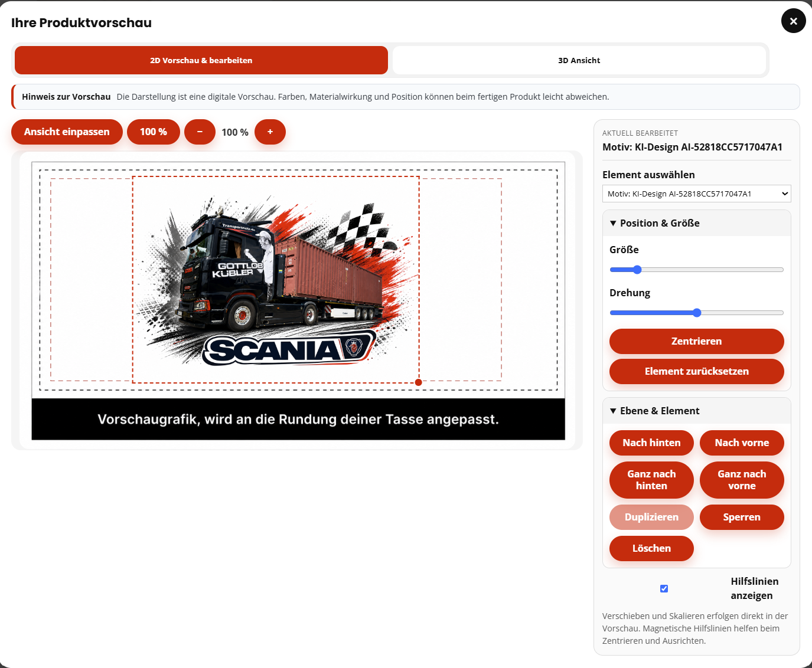Reset zoom with the 100 % button
This screenshot has width=812, height=668.
coord(154,132)
